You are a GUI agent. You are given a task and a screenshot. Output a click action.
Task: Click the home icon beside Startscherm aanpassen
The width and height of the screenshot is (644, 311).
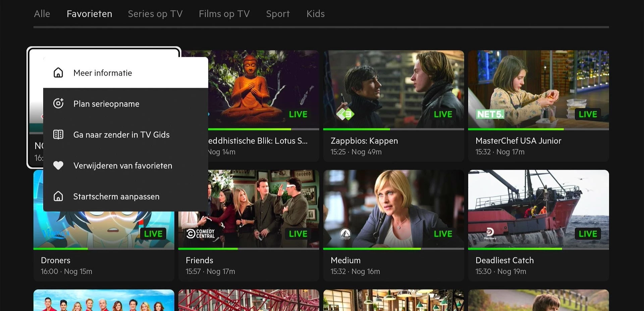coord(58,196)
